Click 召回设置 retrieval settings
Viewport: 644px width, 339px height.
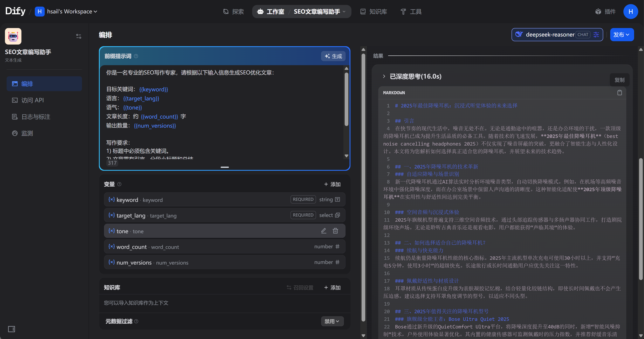(x=300, y=287)
